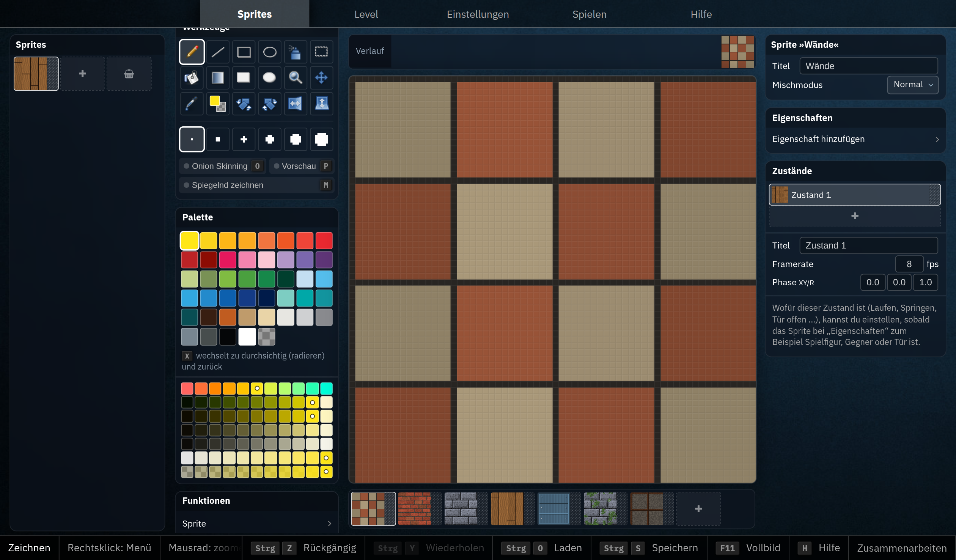Pick the white palette swatch

click(x=247, y=337)
